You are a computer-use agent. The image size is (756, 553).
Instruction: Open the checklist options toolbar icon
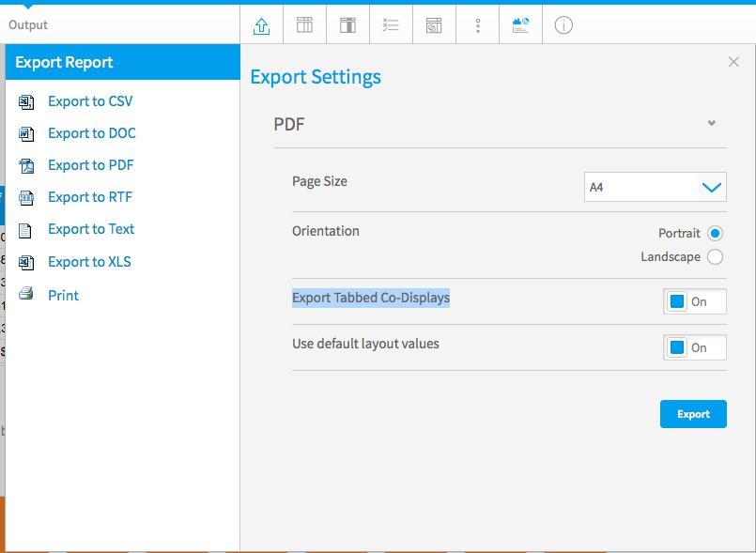pyautogui.click(x=391, y=24)
